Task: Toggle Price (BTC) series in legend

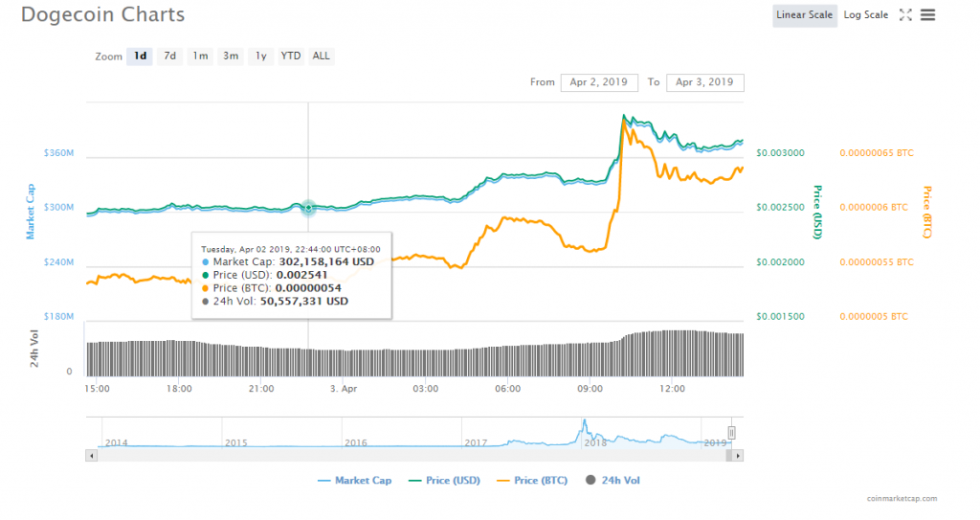Action: coord(532,481)
